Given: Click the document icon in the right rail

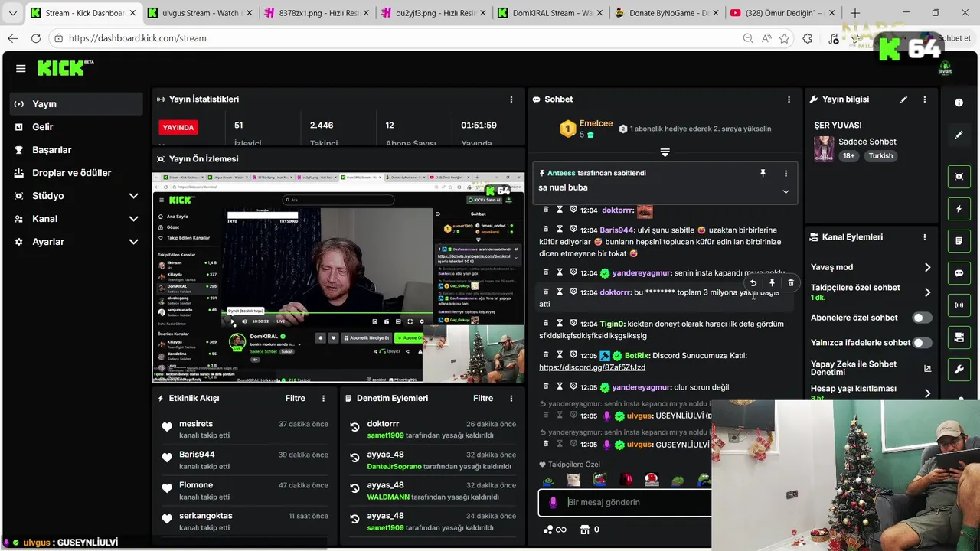Looking at the screenshot, I should [959, 241].
